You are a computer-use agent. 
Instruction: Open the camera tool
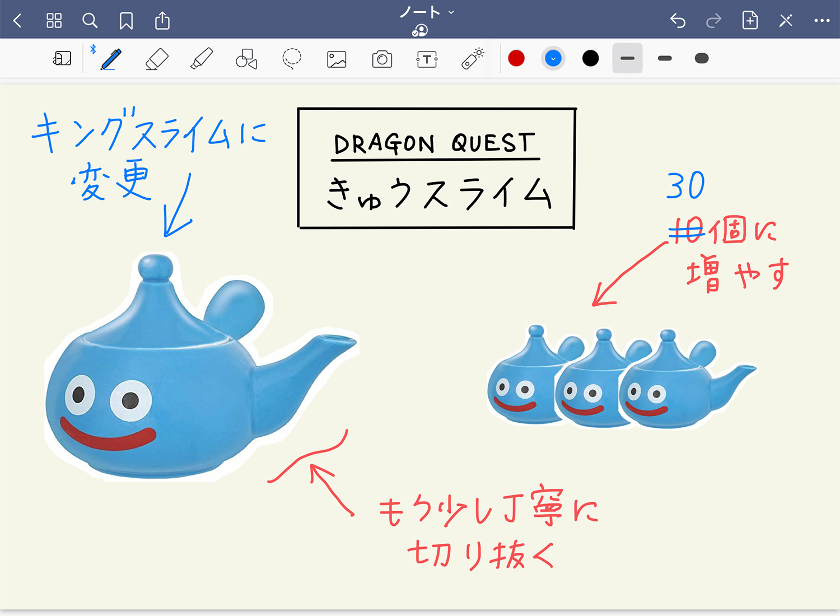382,59
